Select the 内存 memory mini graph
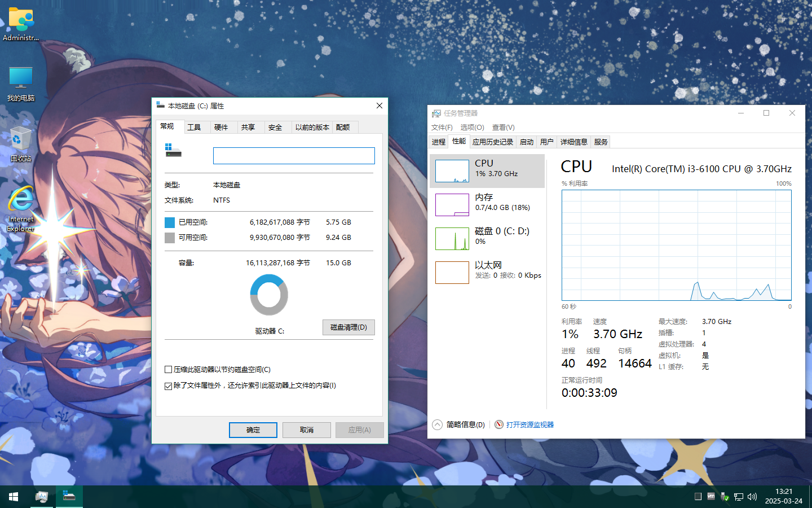812x508 pixels. (452, 205)
